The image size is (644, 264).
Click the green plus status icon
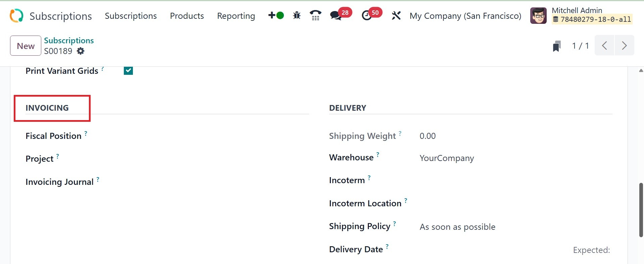[276, 15]
